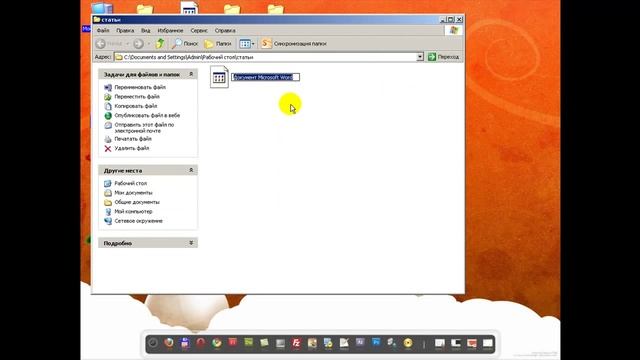Screen dimensions: 640x360
Task: Click the Windows flag logo in menu bar
Action: [454, 31]
